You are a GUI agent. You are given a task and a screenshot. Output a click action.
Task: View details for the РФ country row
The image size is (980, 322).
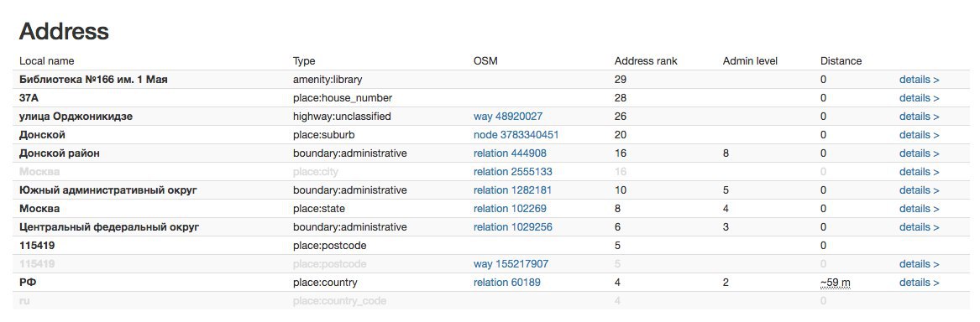pyautogui.click(x=919, y=283)
